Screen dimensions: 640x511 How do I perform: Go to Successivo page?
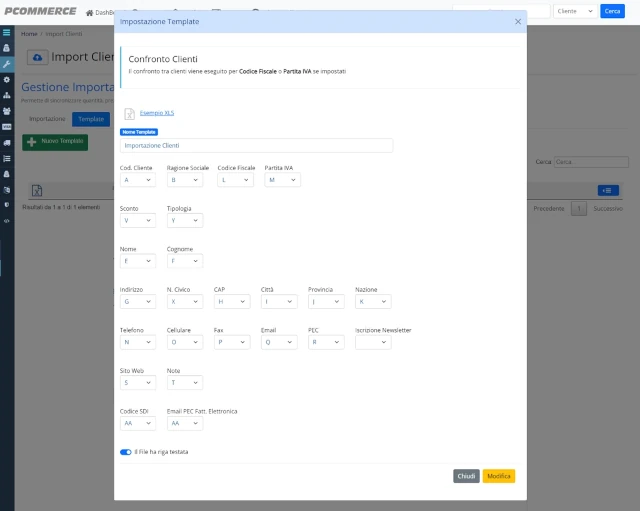pyautogui.click(x=608, y=209)
